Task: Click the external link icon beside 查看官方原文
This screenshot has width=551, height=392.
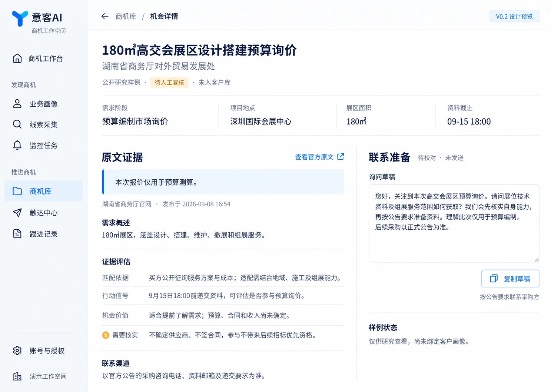Action: tap(341, 156)
